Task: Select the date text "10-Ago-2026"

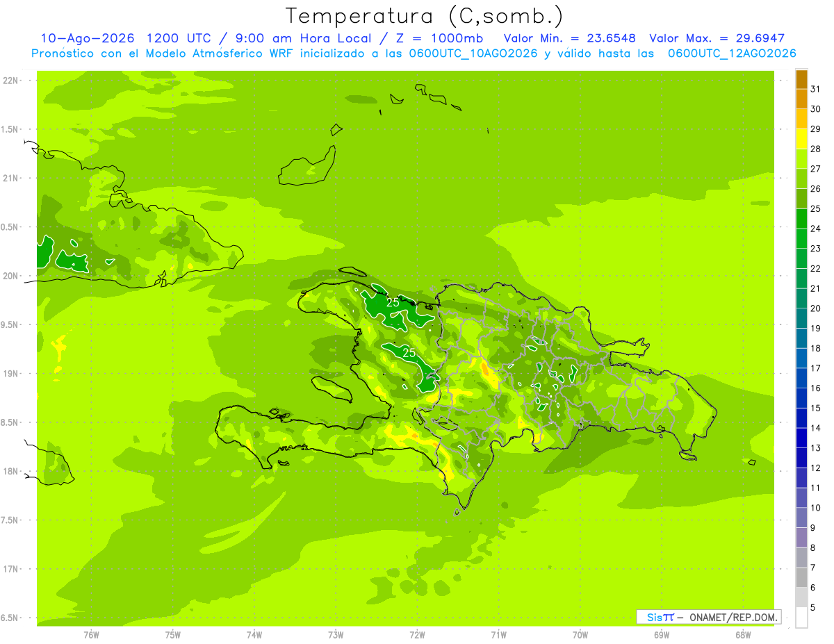Action: [x=88, y=38]
